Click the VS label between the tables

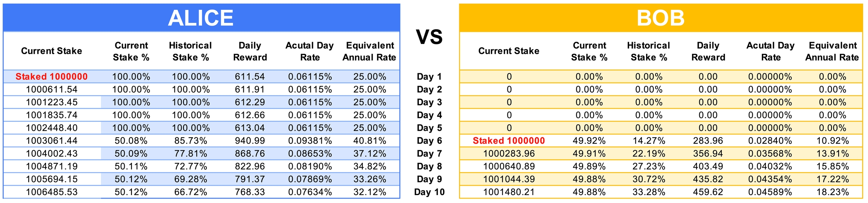(x=429, y=37)
